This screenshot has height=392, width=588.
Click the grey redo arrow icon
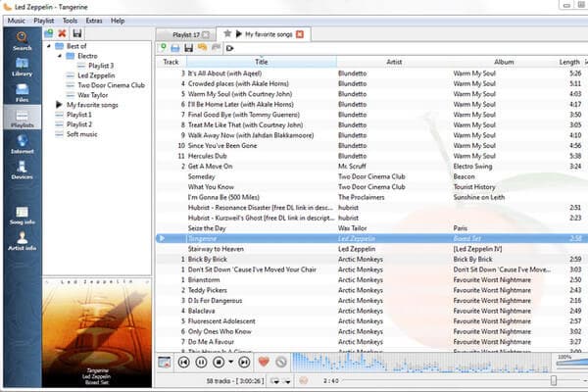coord(216,48)
